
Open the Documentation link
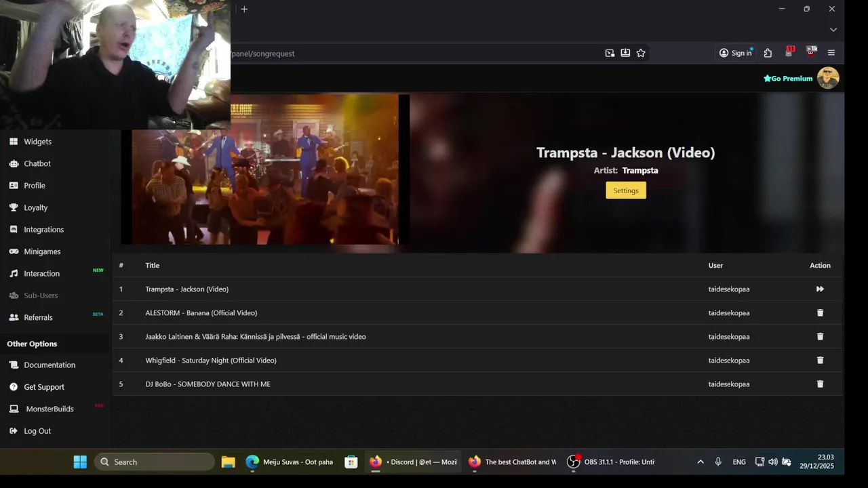50,365
